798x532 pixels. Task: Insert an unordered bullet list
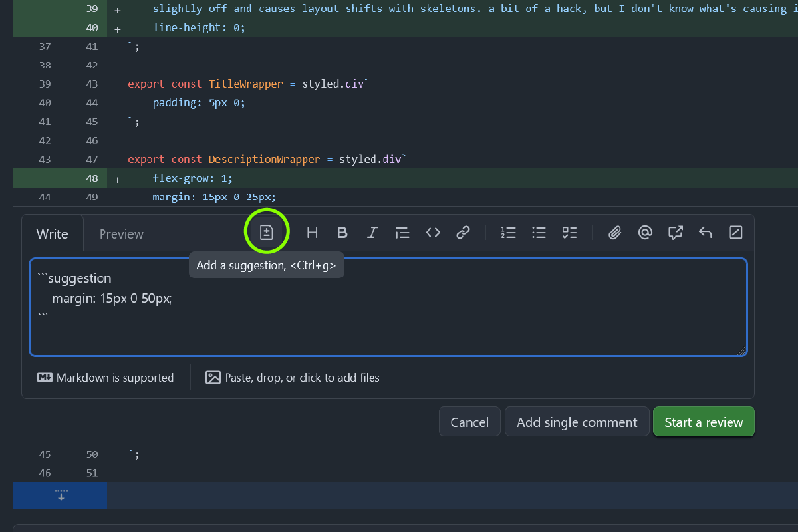[539, 232]
